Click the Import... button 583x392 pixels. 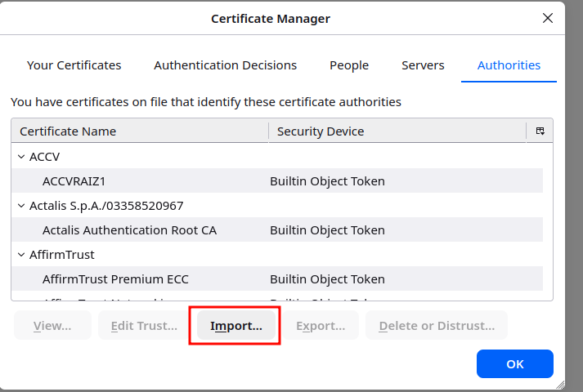click(236, 326)
